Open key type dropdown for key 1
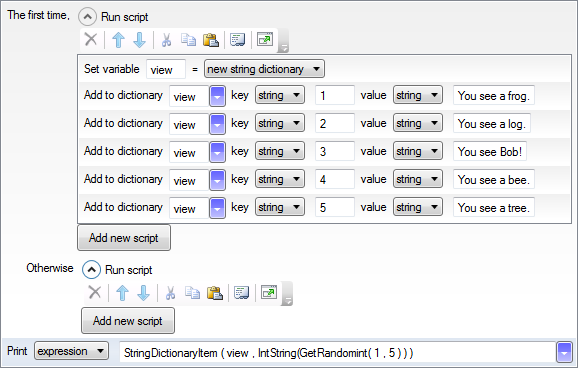Screen dimensions: 578x368 pos(280,95)
